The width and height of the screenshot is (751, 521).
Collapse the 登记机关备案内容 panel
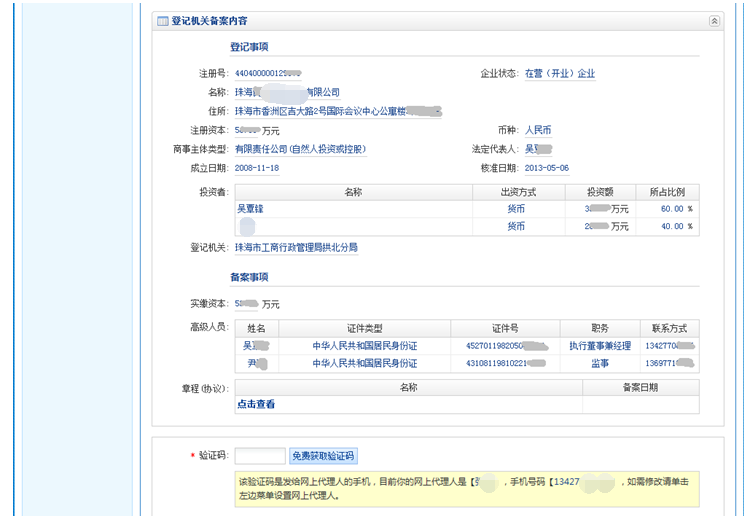715,21
